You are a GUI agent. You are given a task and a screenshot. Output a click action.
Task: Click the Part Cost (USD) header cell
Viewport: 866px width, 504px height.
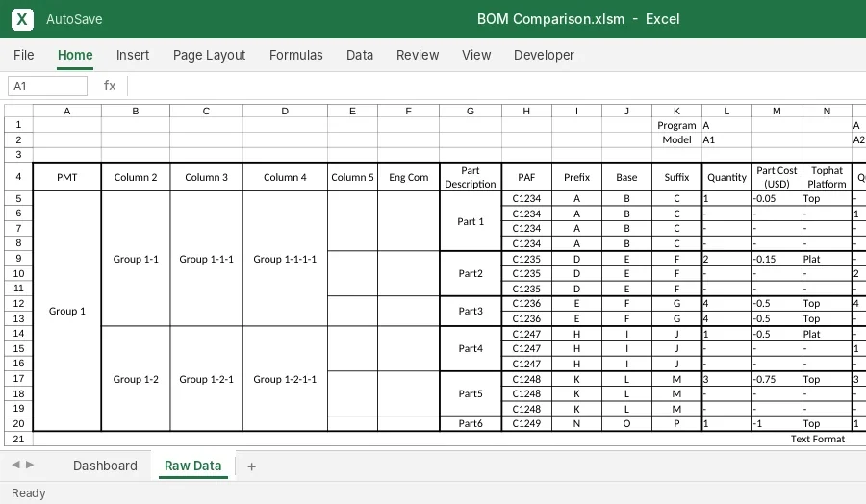pyautogui.click(x=777, y=177)
